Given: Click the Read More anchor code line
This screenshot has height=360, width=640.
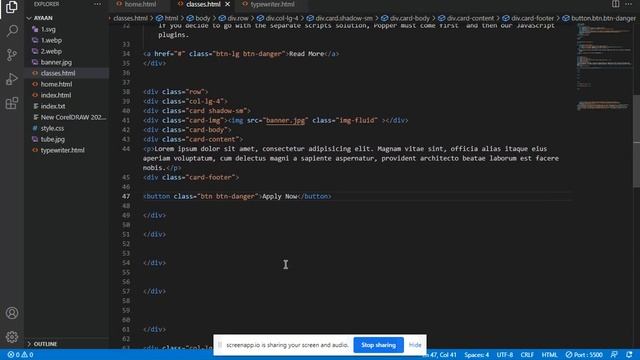Looking at the screenshot, I should click(x=241, y=54).
